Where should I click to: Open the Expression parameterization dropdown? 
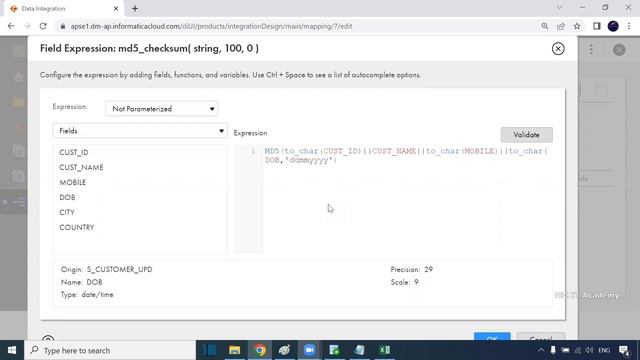click(x=162, y=109)
